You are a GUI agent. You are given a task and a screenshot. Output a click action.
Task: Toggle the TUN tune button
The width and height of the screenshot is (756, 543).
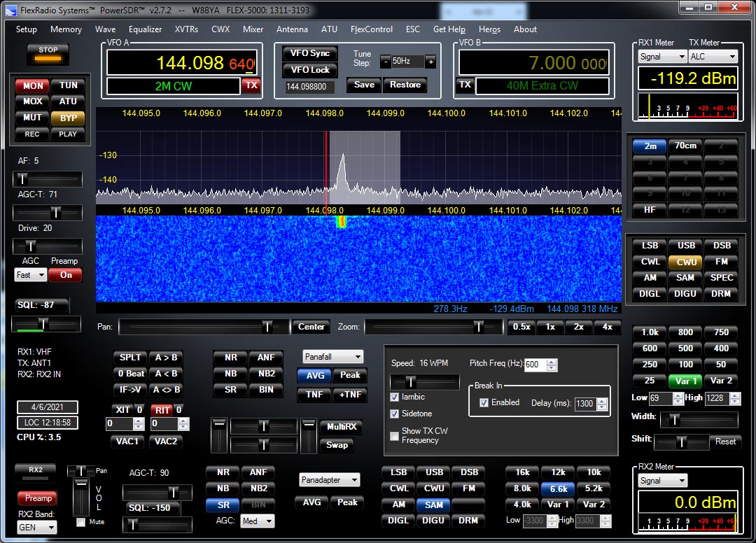[68, 85]
